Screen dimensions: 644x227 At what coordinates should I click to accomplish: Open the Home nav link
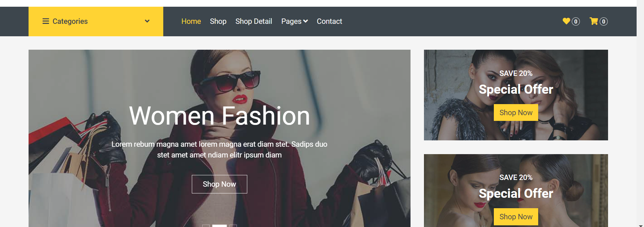point(191,21)
